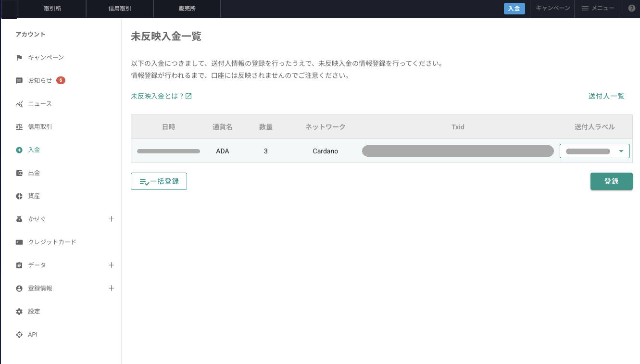
Task: Open the 送付人一覧 link
Action: tap(606, 96)
